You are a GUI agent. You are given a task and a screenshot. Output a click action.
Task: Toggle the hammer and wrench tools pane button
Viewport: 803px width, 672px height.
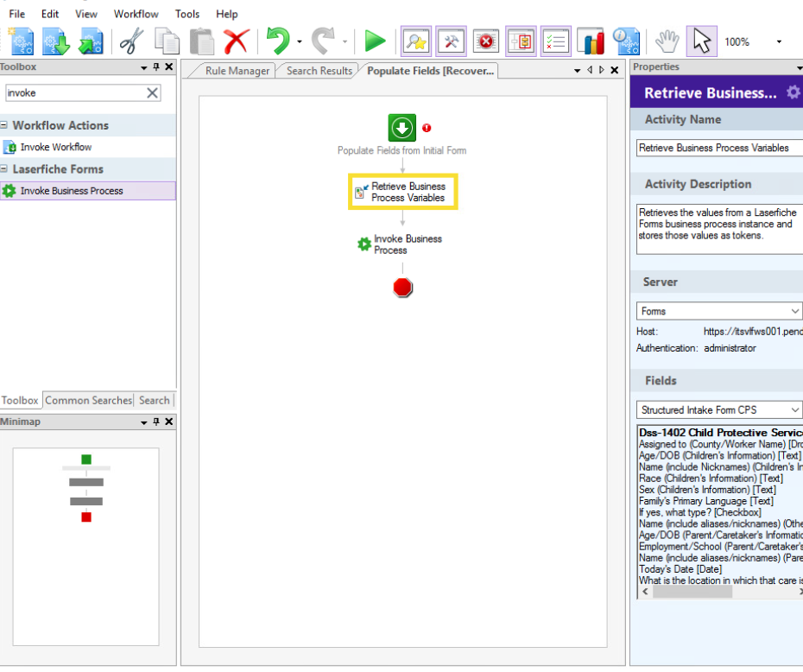[x=451, y=41]
